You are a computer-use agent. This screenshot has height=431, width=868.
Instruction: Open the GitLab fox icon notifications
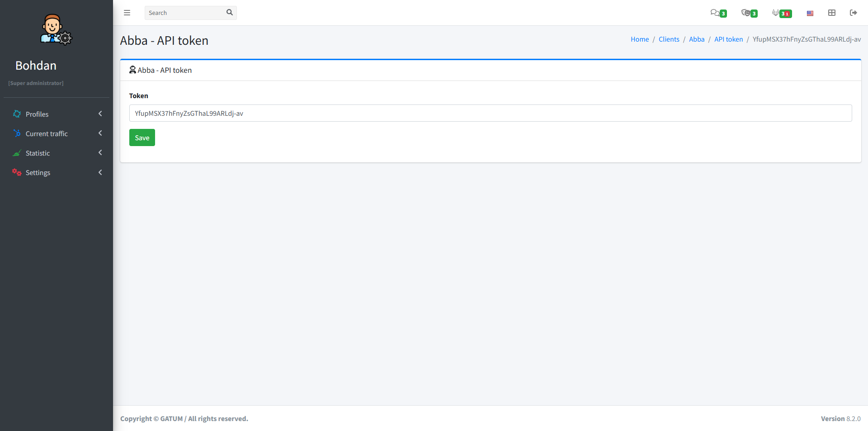click(776, 13)
